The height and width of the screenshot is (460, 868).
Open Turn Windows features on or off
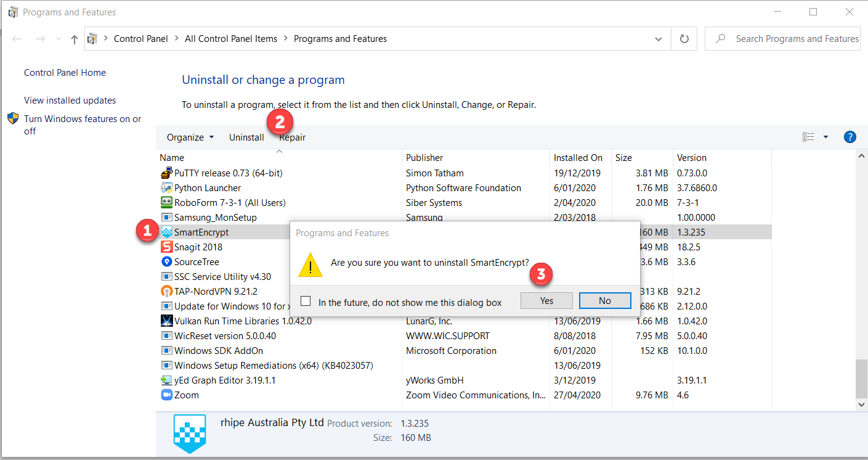point(83,125)
